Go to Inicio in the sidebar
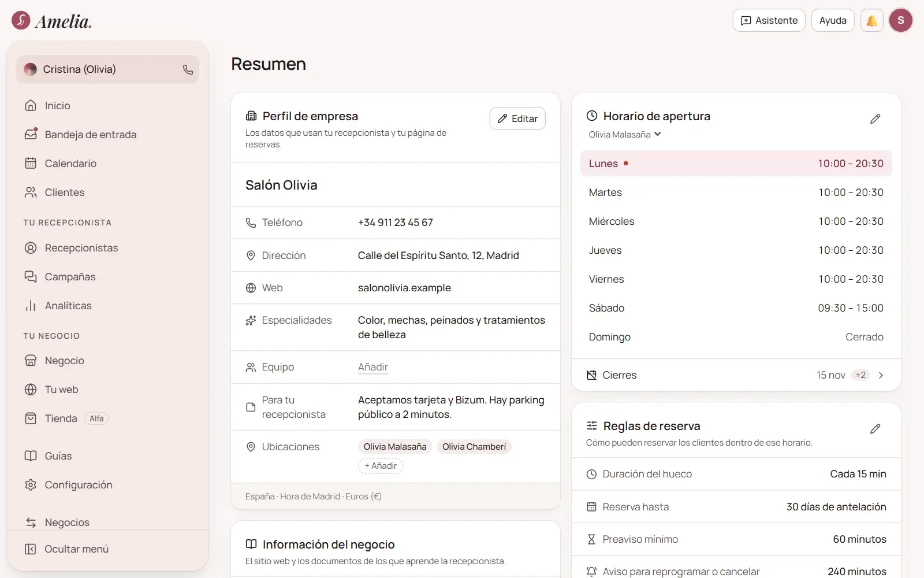This screenshot has width=924, height=578. click(107, 106)
